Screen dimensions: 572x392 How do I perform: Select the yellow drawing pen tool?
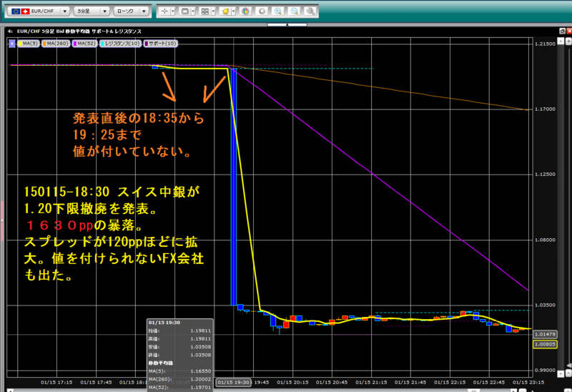tap(225, 11)
